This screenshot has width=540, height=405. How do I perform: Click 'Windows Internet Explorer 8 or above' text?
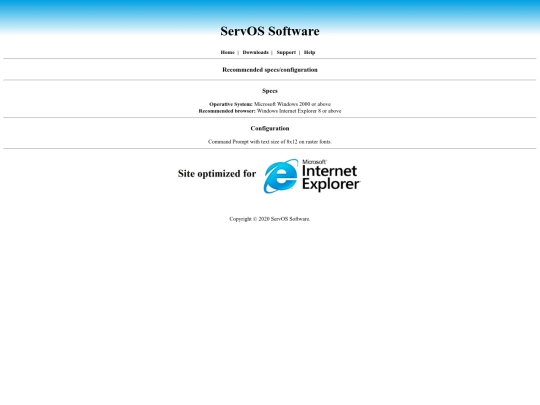[x=299, y=111]
